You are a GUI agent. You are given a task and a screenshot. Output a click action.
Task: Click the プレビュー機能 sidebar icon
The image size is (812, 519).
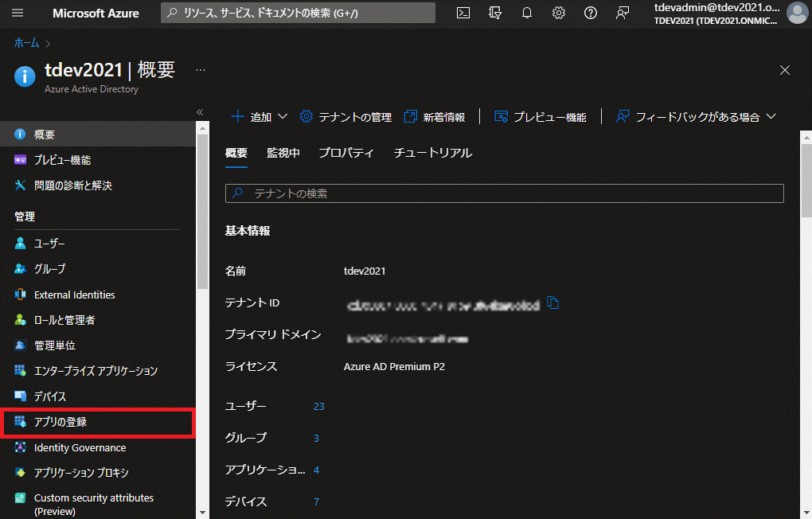tap(20, 160)
